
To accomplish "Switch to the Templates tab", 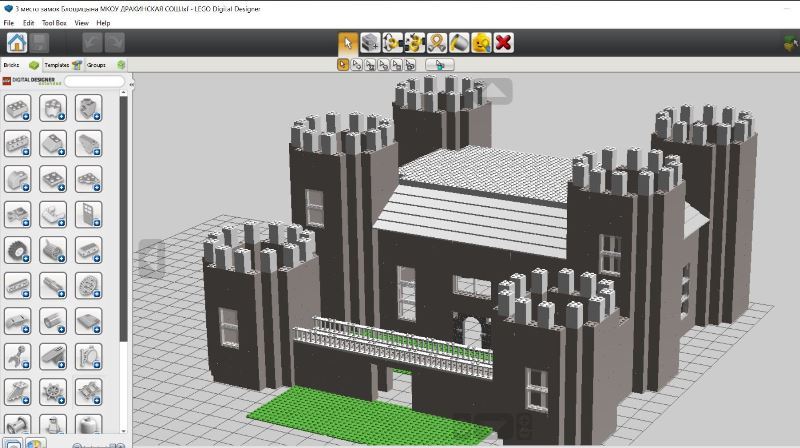I will point(57,64).
